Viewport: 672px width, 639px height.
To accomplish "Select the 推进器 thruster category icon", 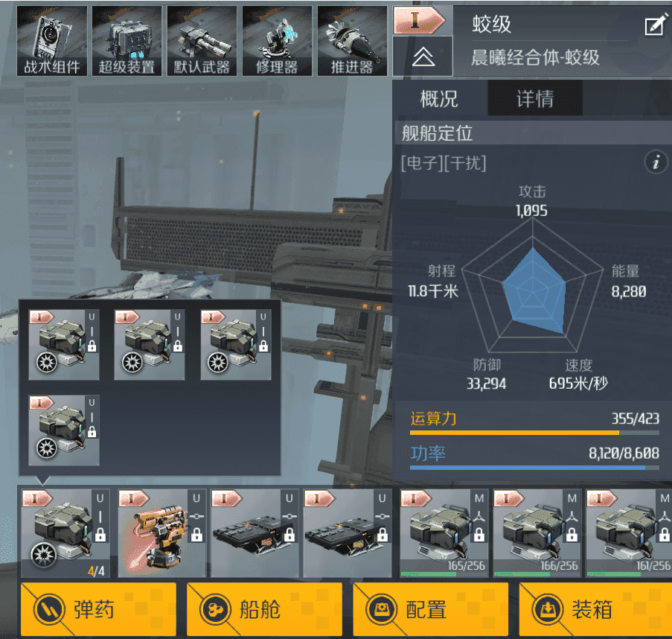I will 352,41.
